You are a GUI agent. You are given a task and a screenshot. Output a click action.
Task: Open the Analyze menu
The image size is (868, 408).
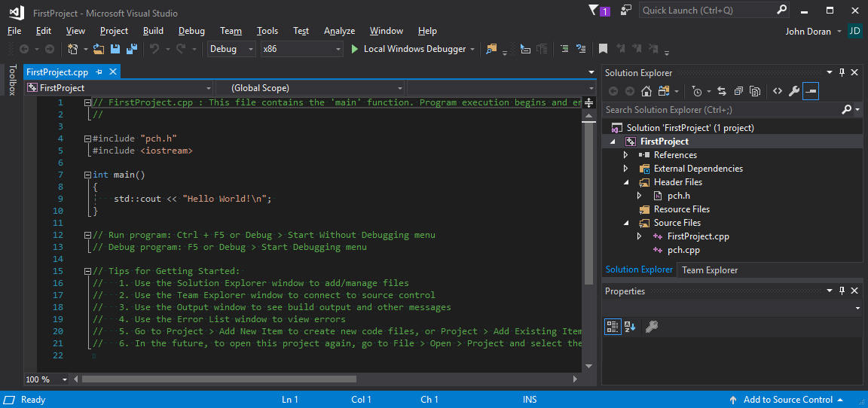click(339, 31)
